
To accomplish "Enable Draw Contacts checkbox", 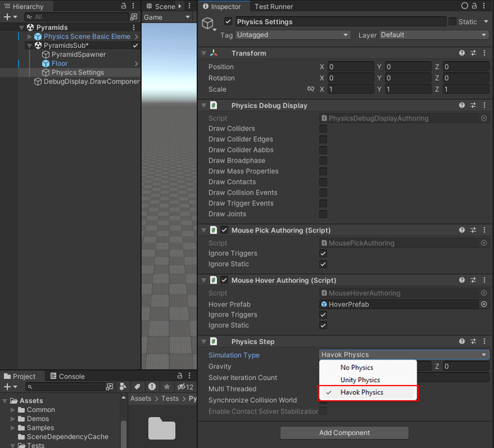I will 323,182.
